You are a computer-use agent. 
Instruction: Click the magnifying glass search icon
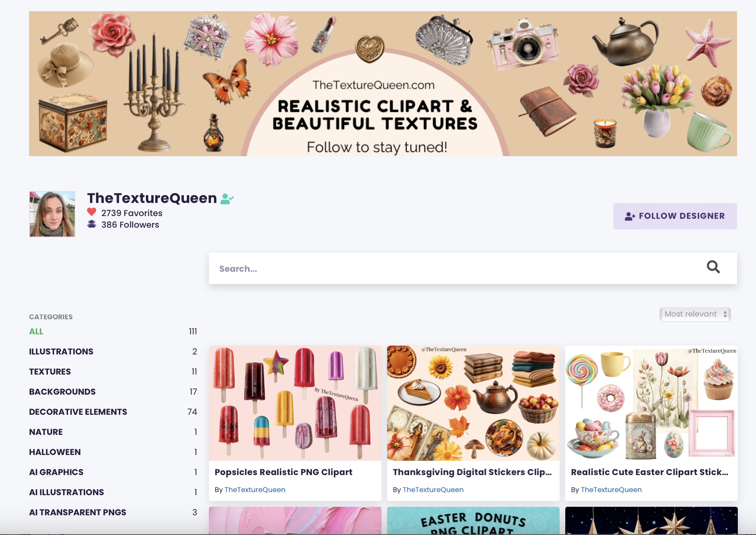[x=713, y=267]
